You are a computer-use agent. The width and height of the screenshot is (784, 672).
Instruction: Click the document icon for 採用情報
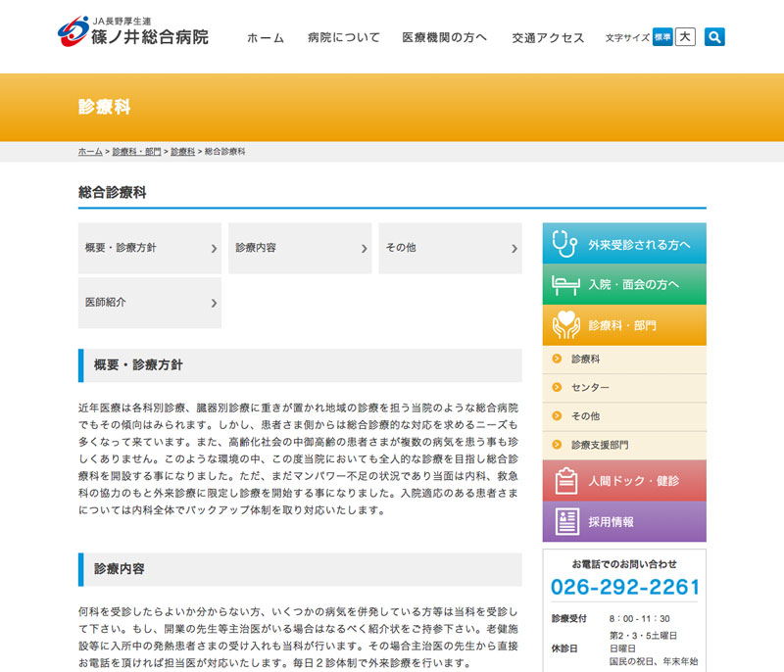567,521
